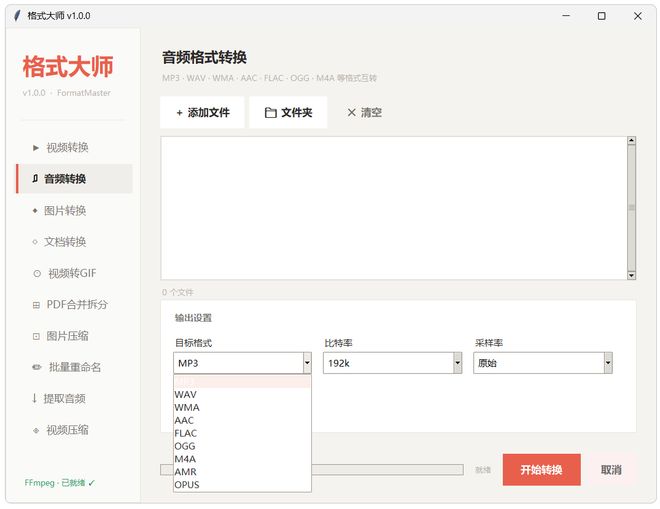Image resolution: width=660 pixels, height=509 pixels.
Task: Clear the file list with 清空
Action: click(365, 112)
